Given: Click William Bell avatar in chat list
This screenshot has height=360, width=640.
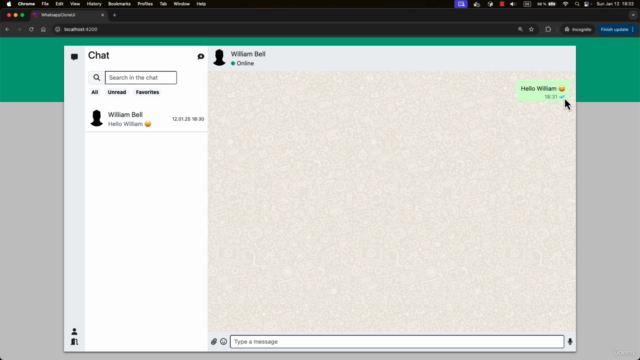Looking at the screenshot, I should (x=97, y=118).
